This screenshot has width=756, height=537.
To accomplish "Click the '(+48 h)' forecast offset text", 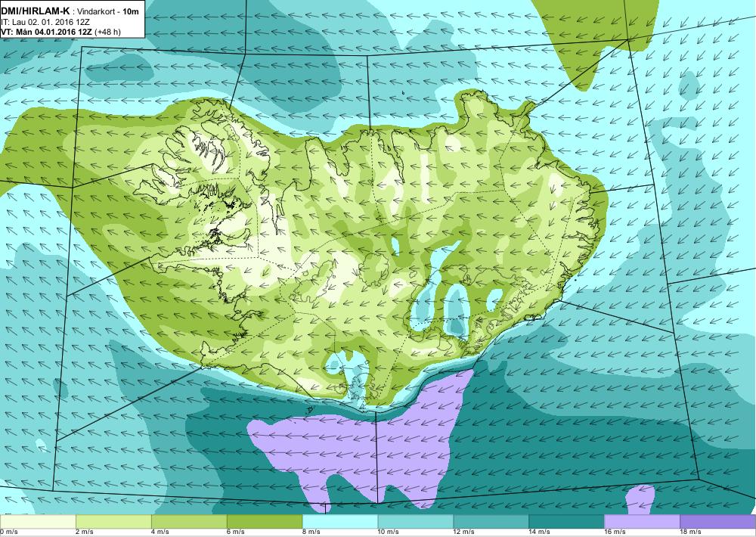I will click(x=108, y=33).
